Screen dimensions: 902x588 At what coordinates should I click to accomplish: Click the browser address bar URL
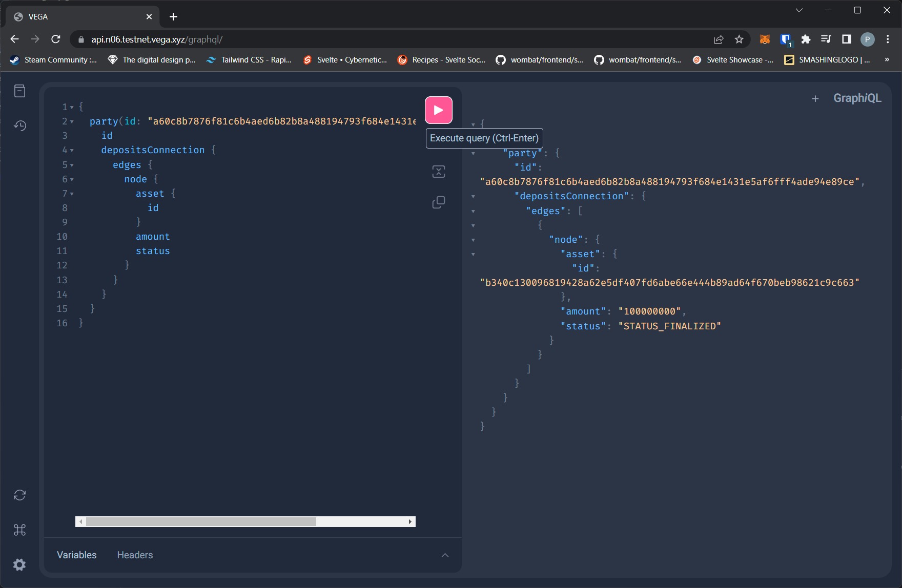coord(154,39)
